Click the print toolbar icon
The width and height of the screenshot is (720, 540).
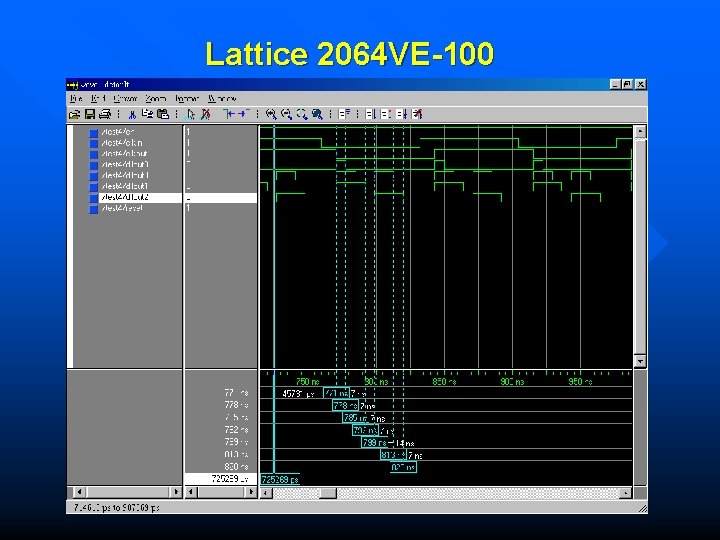[105, 114]
